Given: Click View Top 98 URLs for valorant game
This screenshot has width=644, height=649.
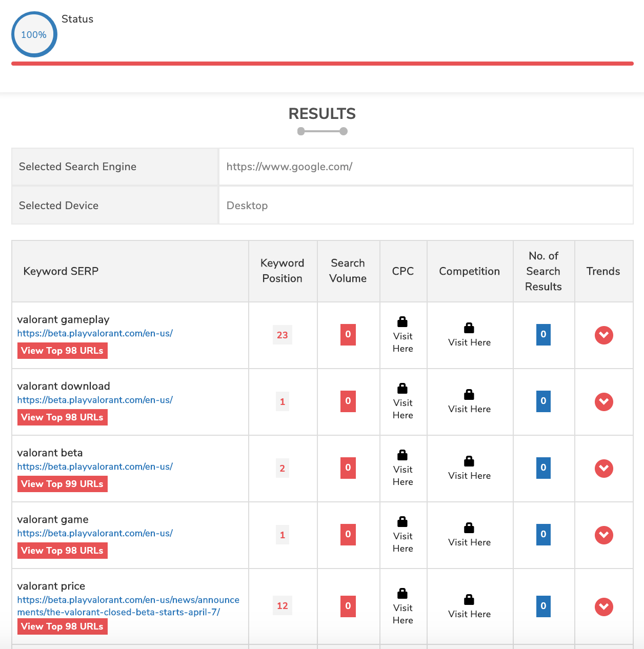Looking at the screenshot, I should point(62,550).
